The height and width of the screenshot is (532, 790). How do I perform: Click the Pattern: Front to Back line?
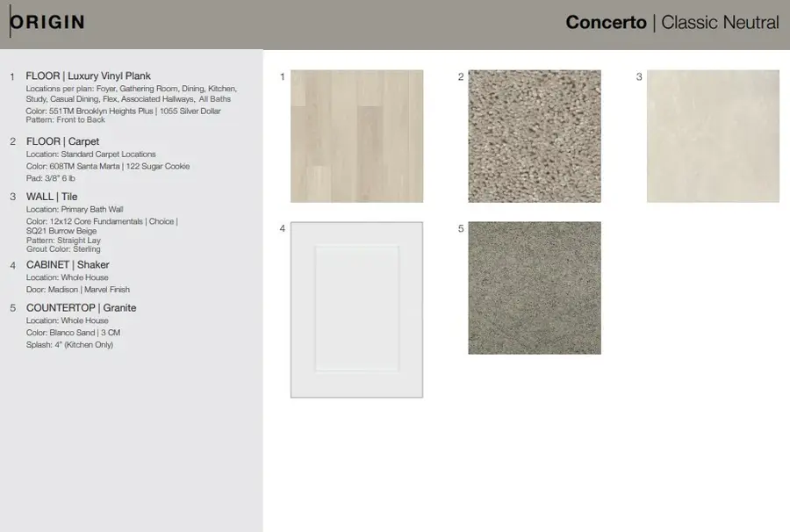coord(66,119)
